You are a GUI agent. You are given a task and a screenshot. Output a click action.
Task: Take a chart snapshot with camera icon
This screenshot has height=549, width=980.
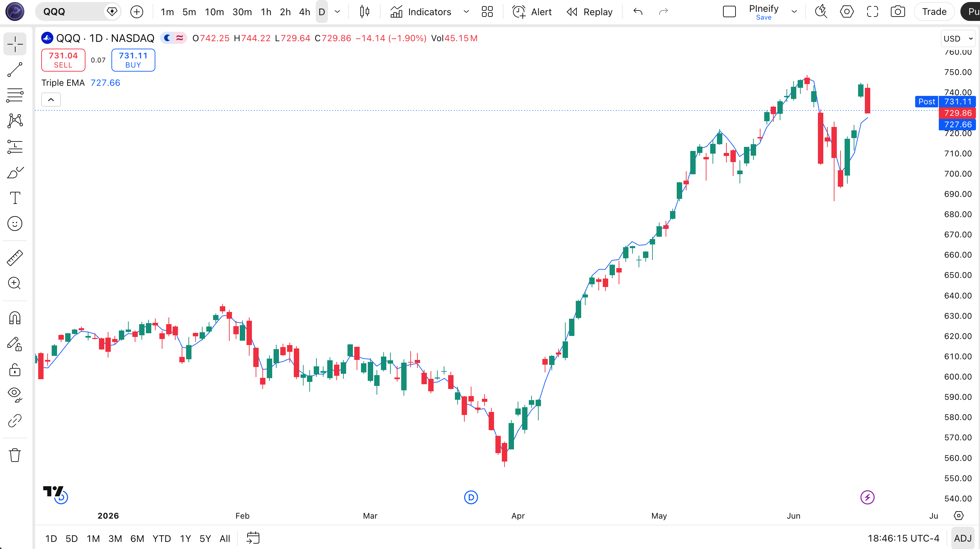[x=898, y=12]
